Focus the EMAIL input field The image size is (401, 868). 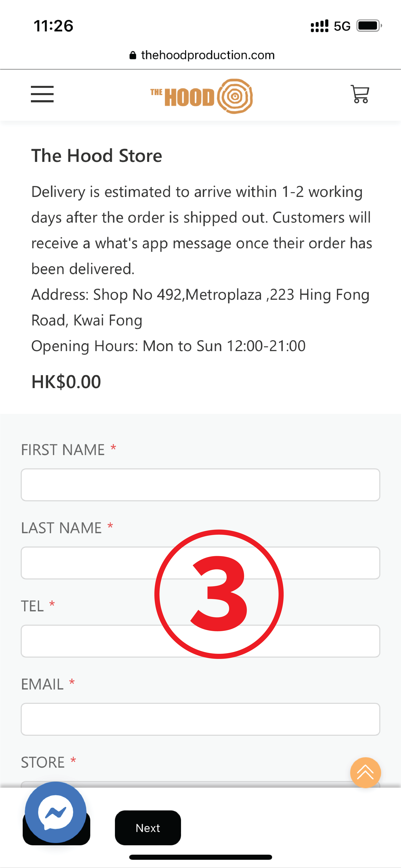pyautogui.click(x=200, y=719)
